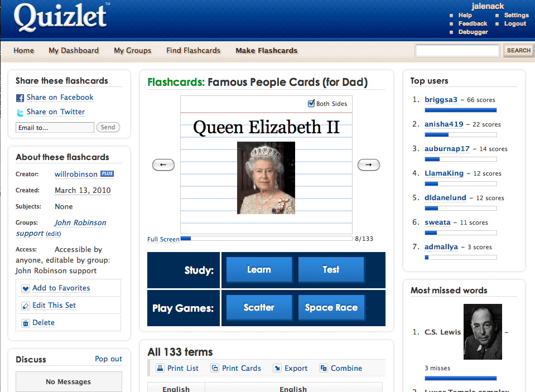Uncheck the Both Sides checkbox
Image resolution: width=535 pixels, height=392 pixels.
tap(311, 104)
